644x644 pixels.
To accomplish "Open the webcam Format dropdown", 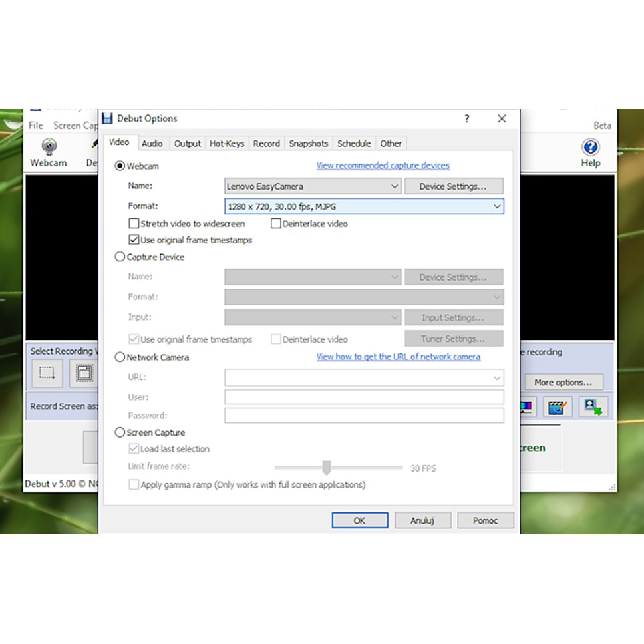I will pyautogui.click(x=496, y=206).
